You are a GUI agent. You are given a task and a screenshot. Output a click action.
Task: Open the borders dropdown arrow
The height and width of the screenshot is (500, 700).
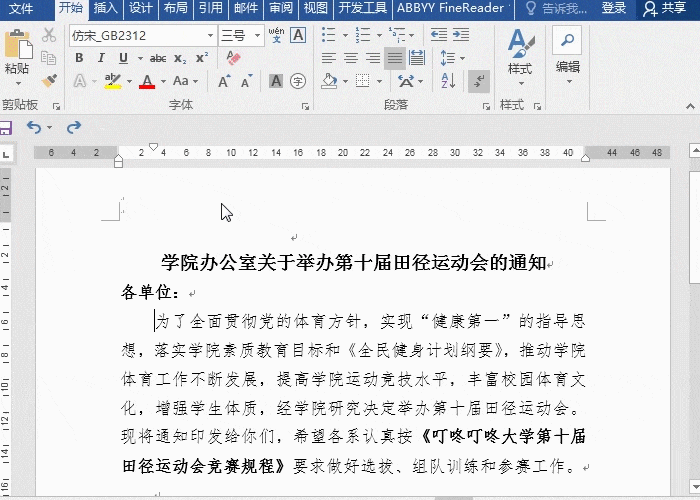coord(379,81)
